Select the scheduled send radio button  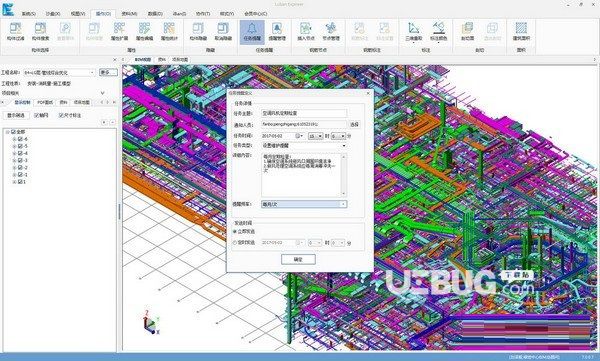tap(235, 242)
